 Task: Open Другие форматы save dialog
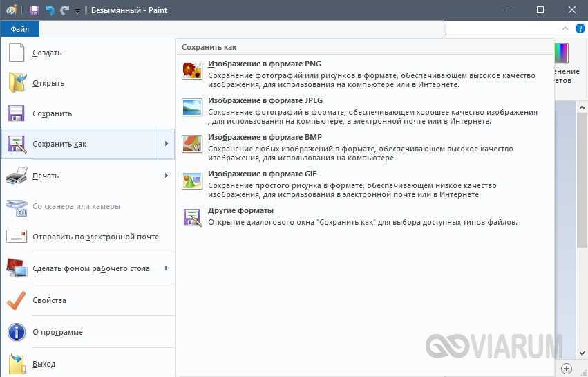pos(240,210)
